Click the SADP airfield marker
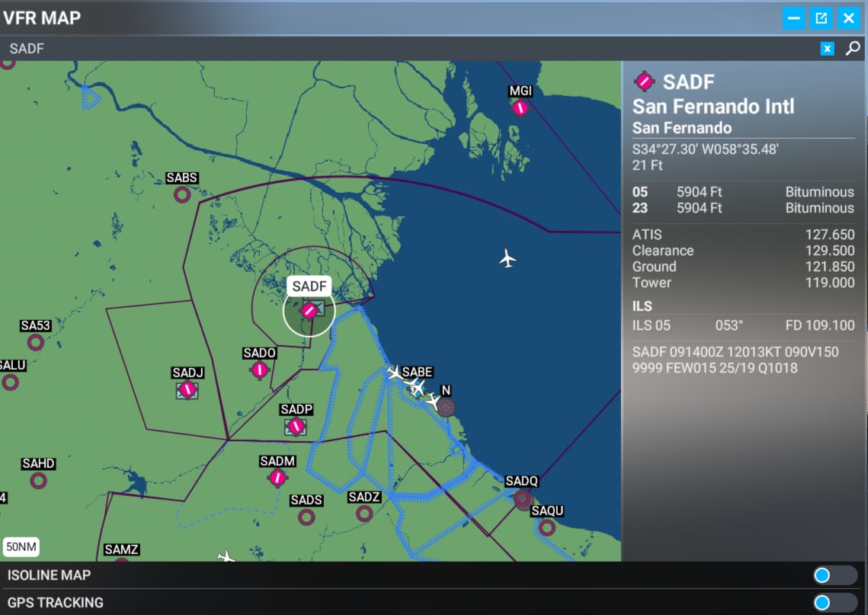The width and height of the screenshot is (868, 615). (x=296, y=428)
